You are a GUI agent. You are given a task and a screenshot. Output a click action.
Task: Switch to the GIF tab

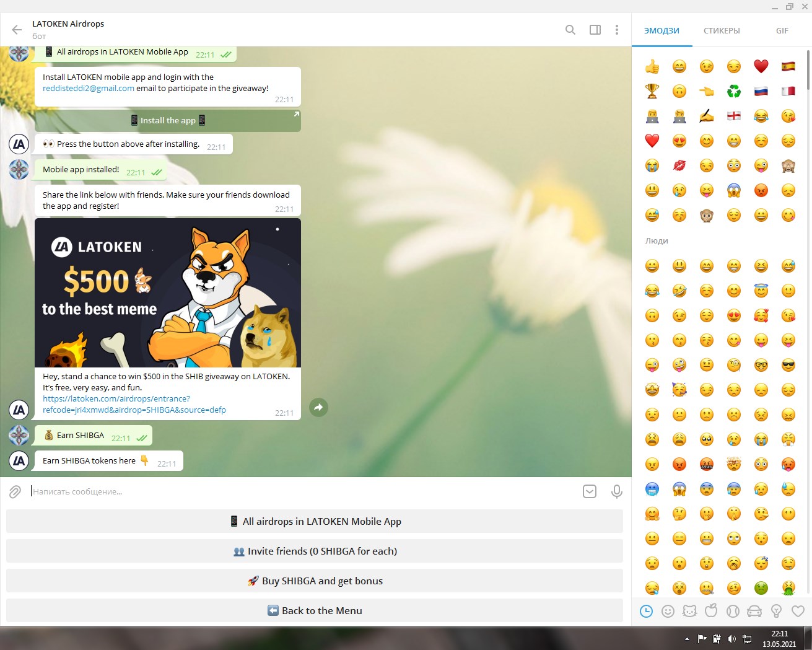tap(782, 30)
